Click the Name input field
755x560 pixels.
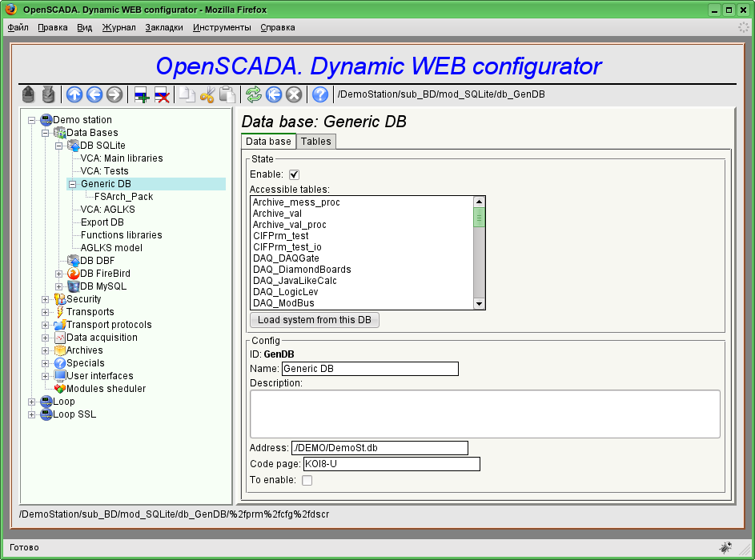click(x=370, y=369)
